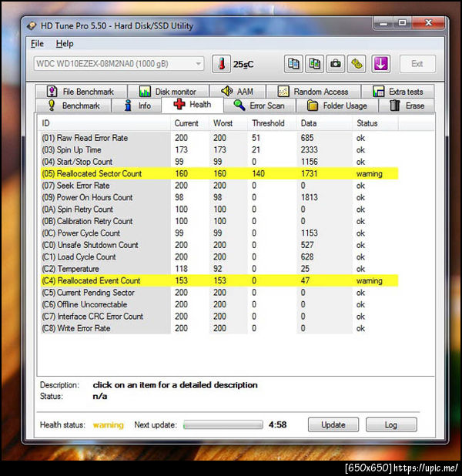Select the (0B) Calibration Retry Count row
462x476 pixels.
(219, 221)
